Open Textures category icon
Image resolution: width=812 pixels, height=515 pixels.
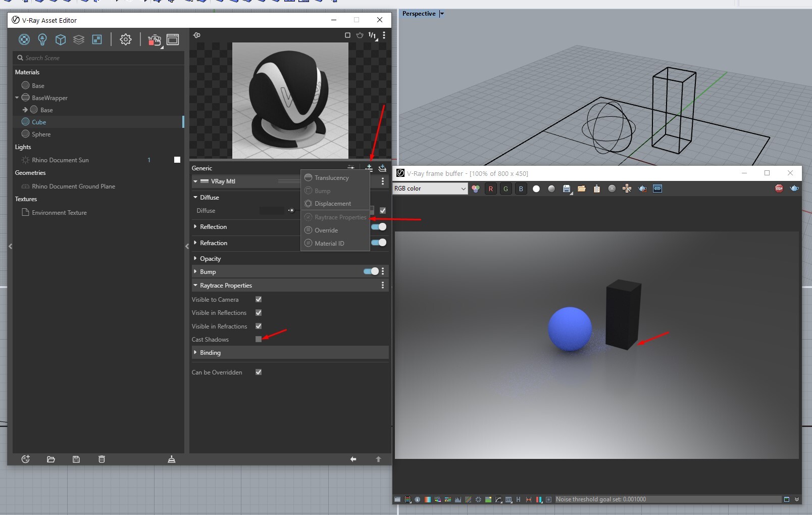[x=97, y=39]
